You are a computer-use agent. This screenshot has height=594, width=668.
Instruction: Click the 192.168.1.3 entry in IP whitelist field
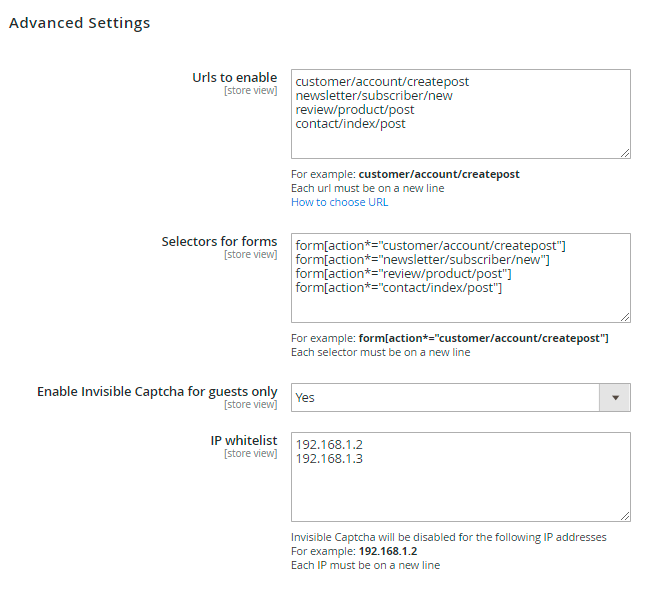click(329, 458)
